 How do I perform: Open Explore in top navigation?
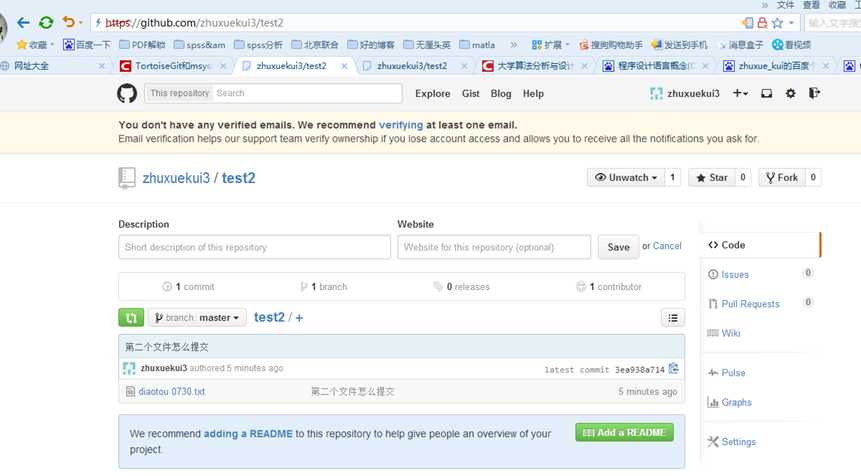pos(433,94)
